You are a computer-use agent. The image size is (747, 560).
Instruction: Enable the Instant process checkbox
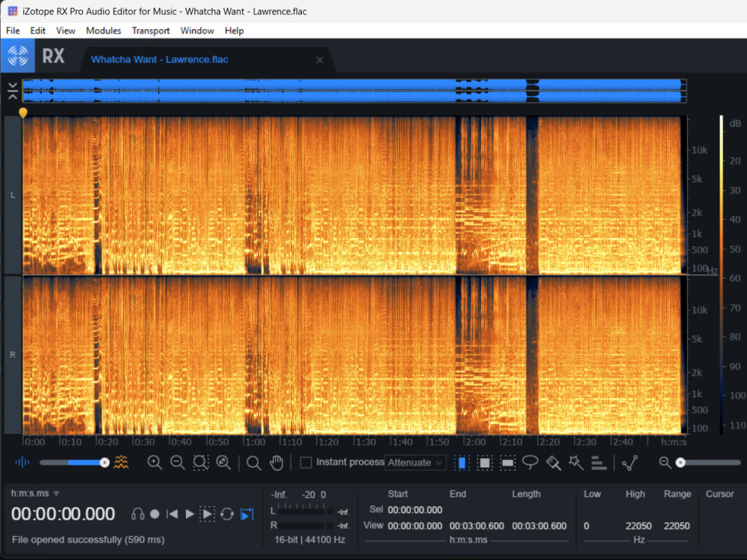coord(306,462)
